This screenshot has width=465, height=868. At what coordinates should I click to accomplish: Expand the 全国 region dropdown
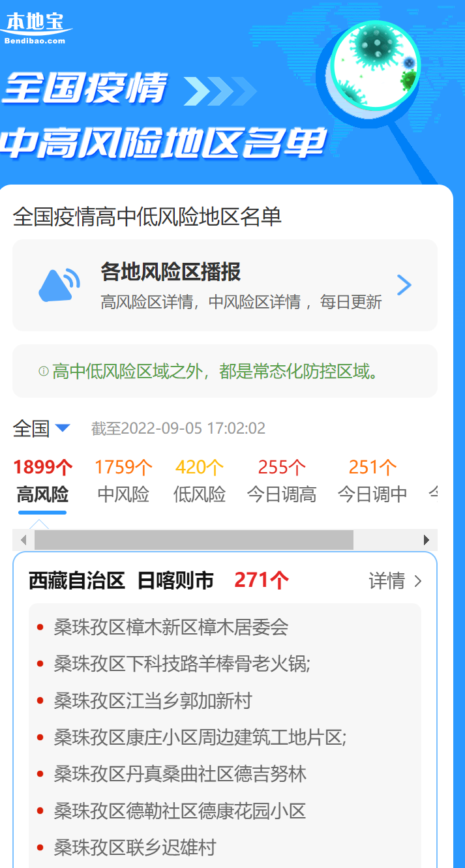(x=41, y=428)
